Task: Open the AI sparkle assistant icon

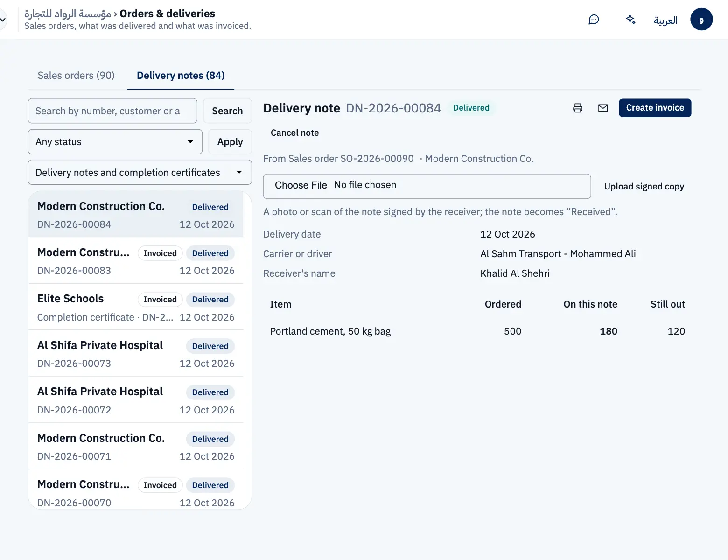Action: pos(630,20)
